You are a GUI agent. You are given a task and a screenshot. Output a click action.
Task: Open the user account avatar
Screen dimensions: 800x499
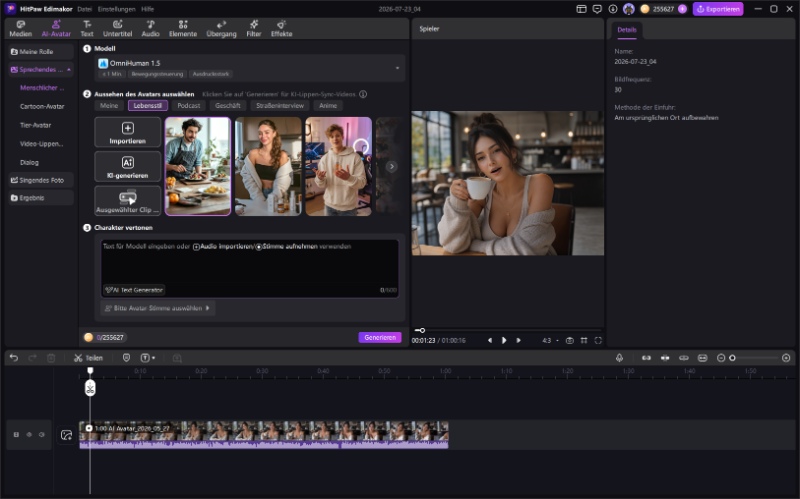pyautogui.click(x=629, y=9)
